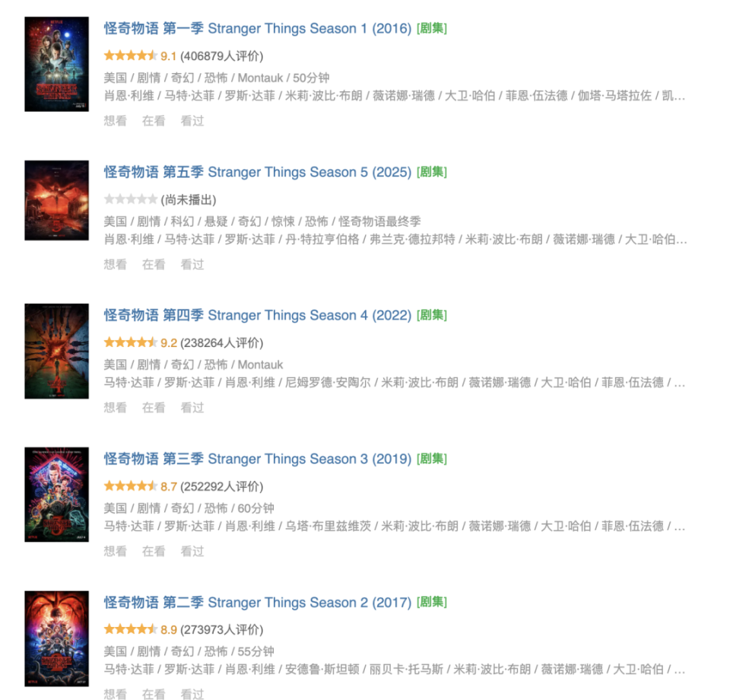
Task: Open Stranger Things Season 2 poster thumbnail
Action: point(57,638)
